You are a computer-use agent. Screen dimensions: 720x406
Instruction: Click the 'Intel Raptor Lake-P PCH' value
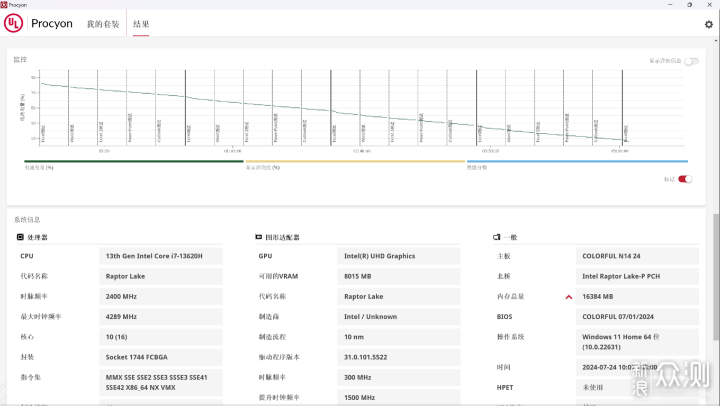pyautogui.click(x=637, y=276)
